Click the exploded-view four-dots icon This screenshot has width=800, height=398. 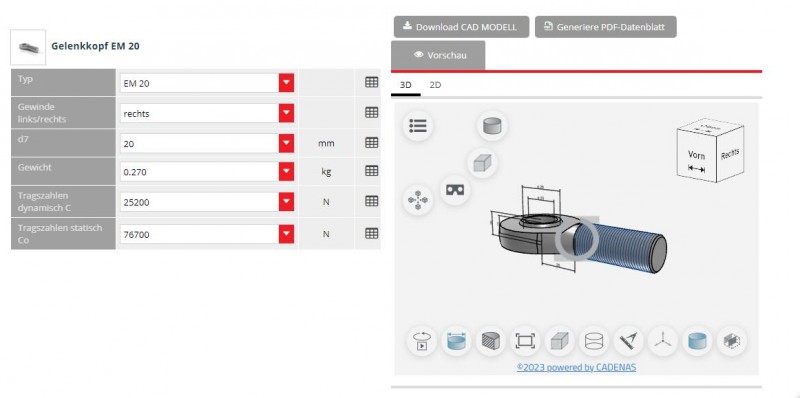click(x=418, y=200)
